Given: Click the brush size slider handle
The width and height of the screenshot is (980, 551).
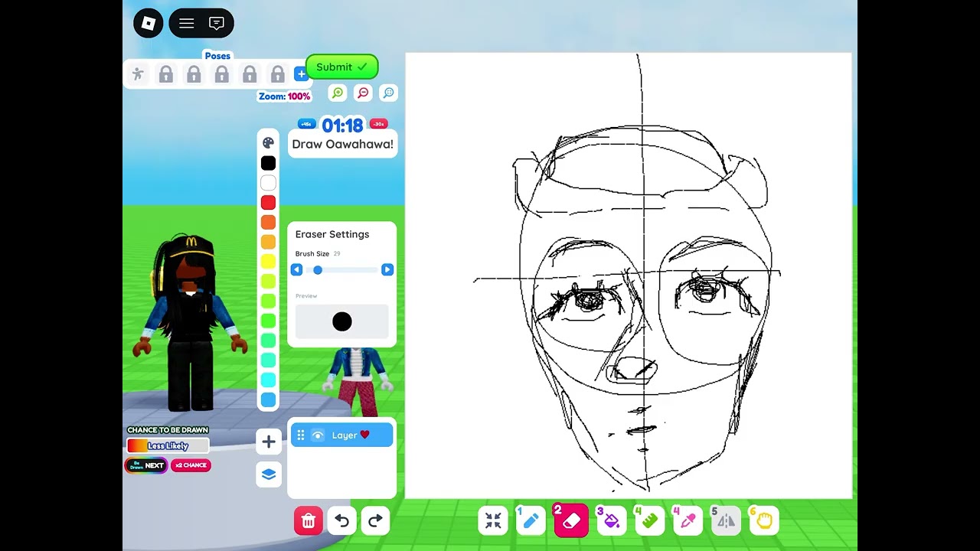Looking at the screenshot, I should tap(318, 269).
